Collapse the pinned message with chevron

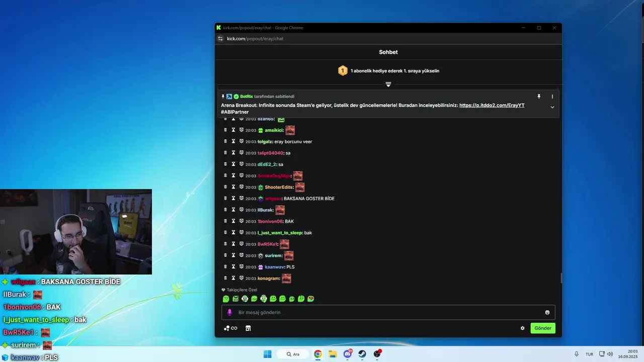tap(552, 107)
